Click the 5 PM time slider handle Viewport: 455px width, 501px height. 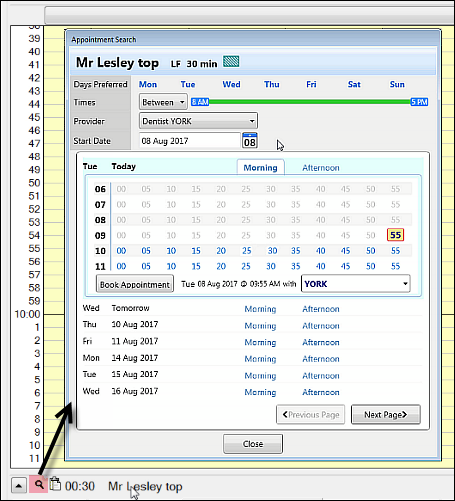pyautogui.click(x=419, y=102)
